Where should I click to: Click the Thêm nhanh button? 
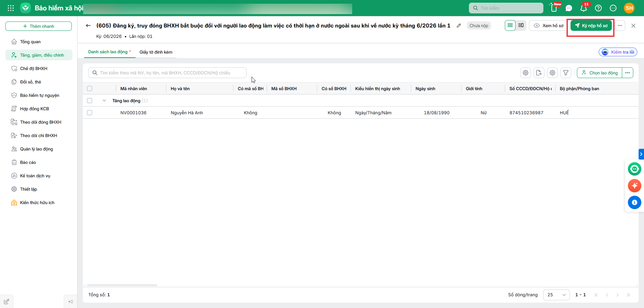point(39,26)
